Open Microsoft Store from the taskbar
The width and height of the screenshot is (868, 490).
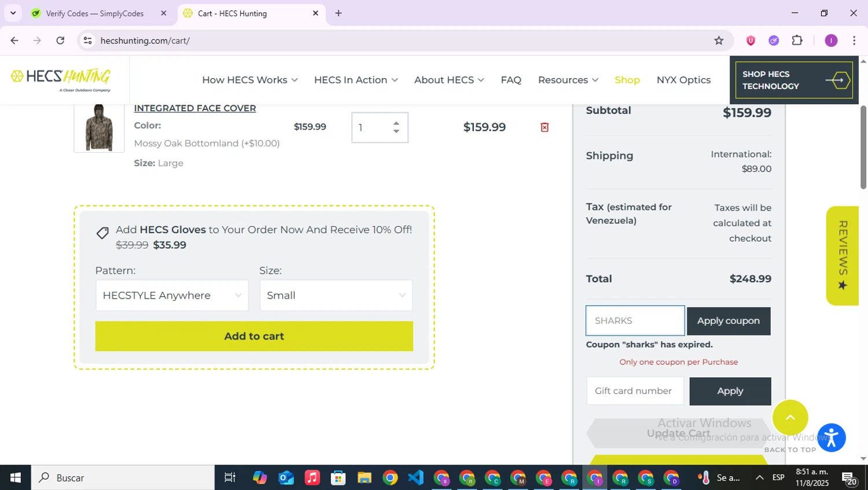[338, 478]
